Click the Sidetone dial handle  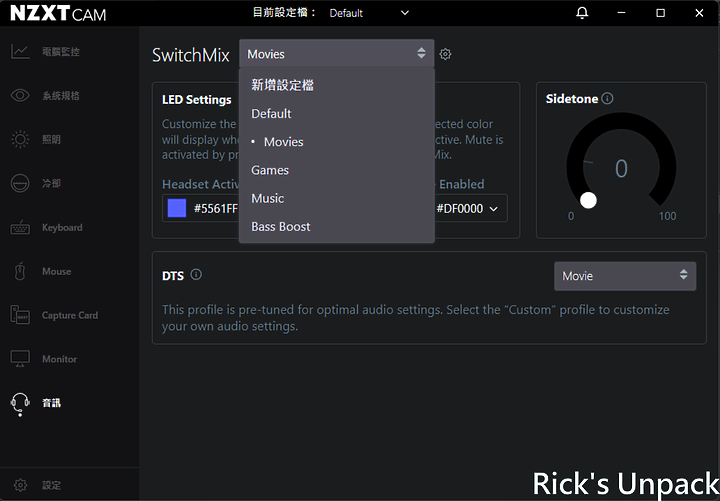[588, 200]
